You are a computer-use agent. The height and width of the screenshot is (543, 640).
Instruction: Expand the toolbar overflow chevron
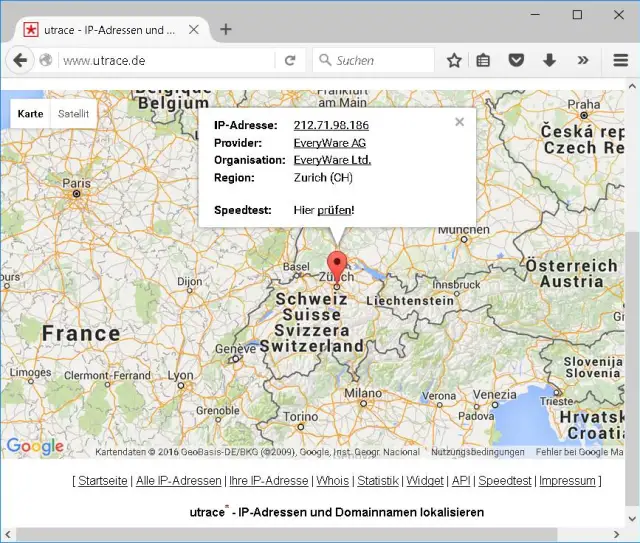(582, 61)
